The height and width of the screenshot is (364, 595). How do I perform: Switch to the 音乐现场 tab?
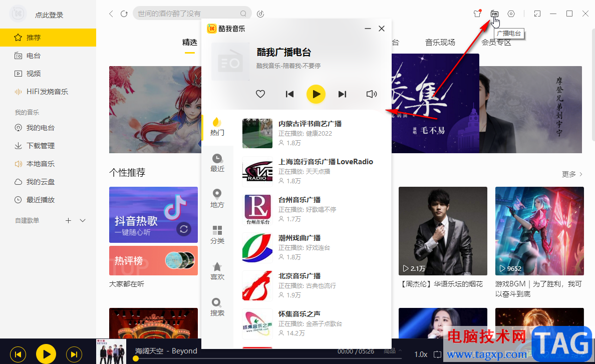440,42
